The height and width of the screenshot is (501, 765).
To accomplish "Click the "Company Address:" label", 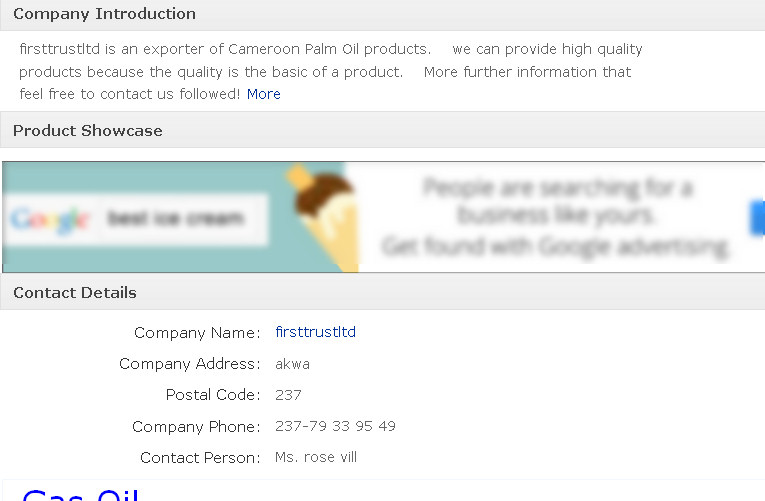I will pos(189,364).
